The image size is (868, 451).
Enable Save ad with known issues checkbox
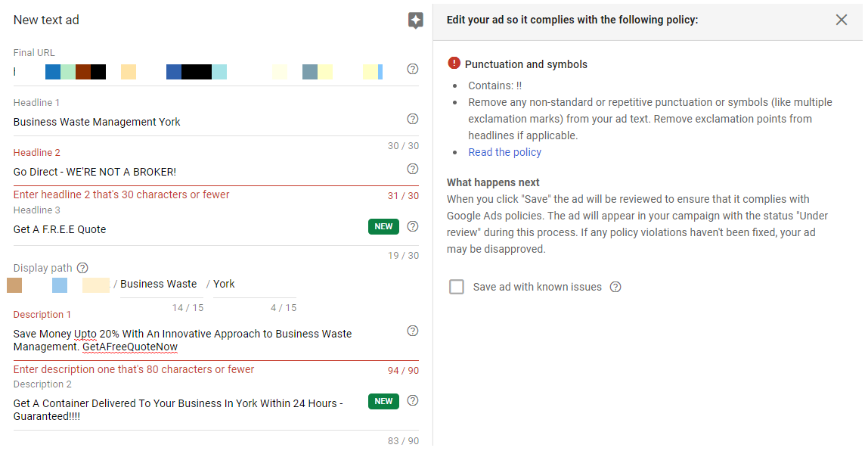(x=457, y=287)
